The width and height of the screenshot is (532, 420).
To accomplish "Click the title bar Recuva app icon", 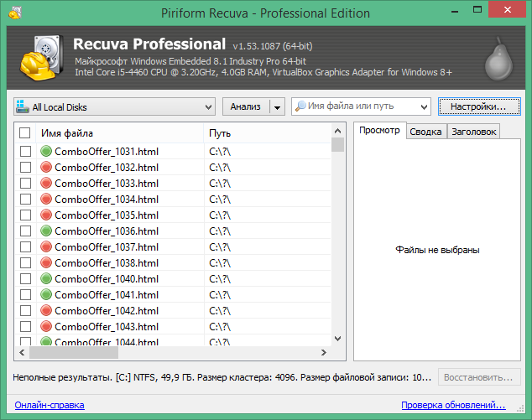I will [15, 13].
